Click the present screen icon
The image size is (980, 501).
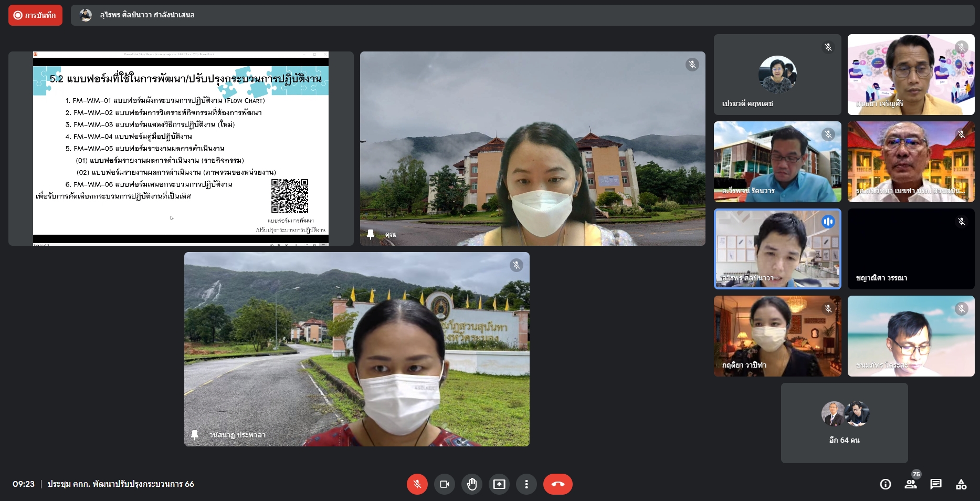pos(499,484)
